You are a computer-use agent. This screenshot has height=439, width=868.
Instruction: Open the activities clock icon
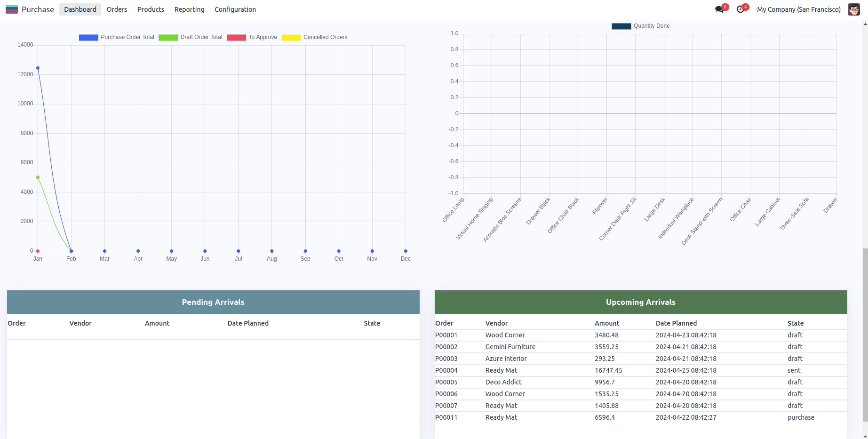coord(741,9)
